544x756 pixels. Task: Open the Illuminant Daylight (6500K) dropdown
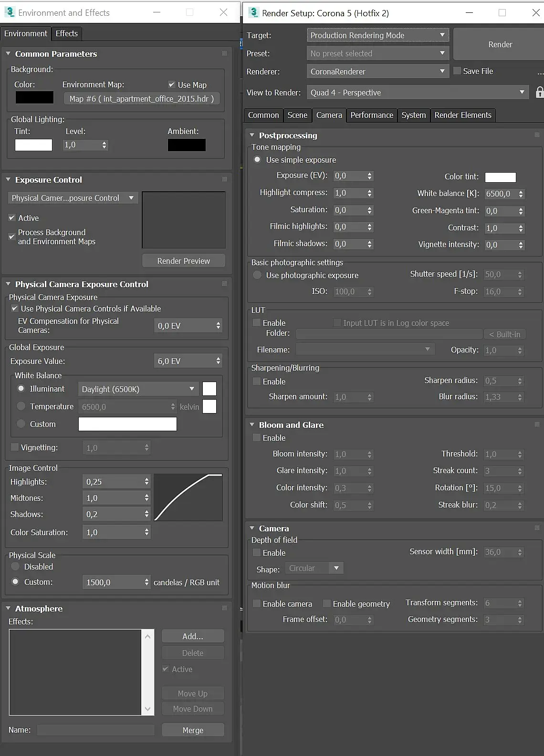(138, 389)
